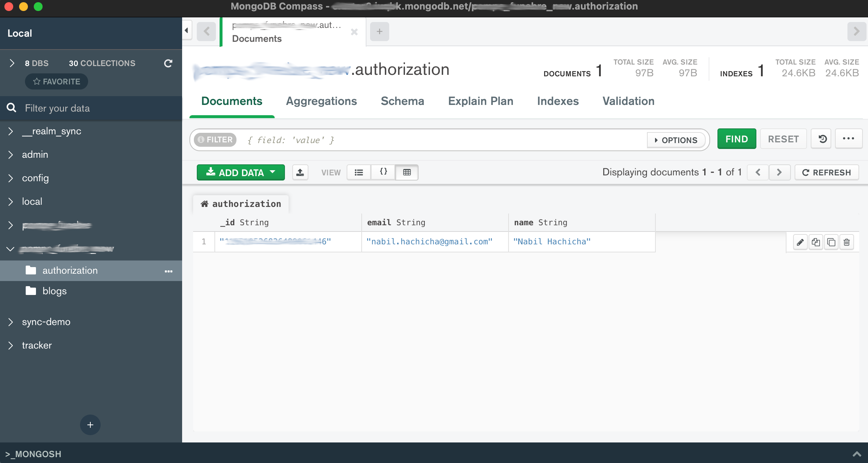Switch to table view

click(x=407, y=172)
